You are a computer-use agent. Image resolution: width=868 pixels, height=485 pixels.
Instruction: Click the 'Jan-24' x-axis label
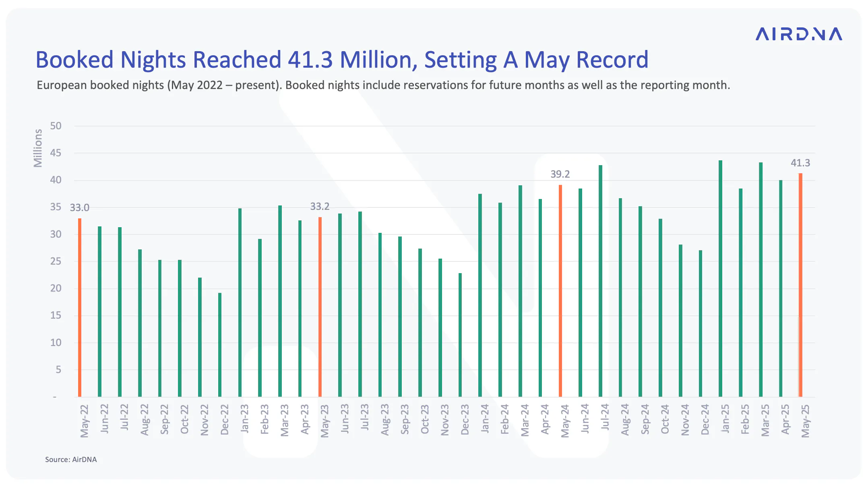coord(485,419)
